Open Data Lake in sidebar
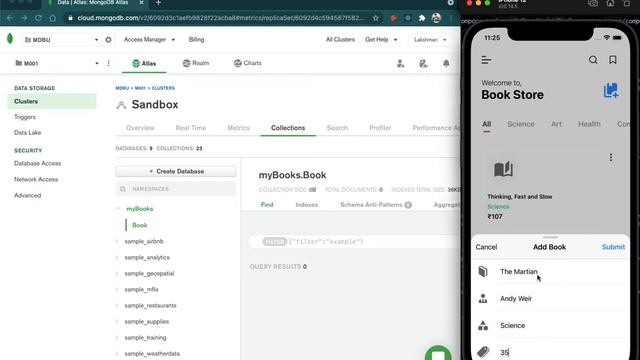640x360 pixels. [x=27, y=133]
